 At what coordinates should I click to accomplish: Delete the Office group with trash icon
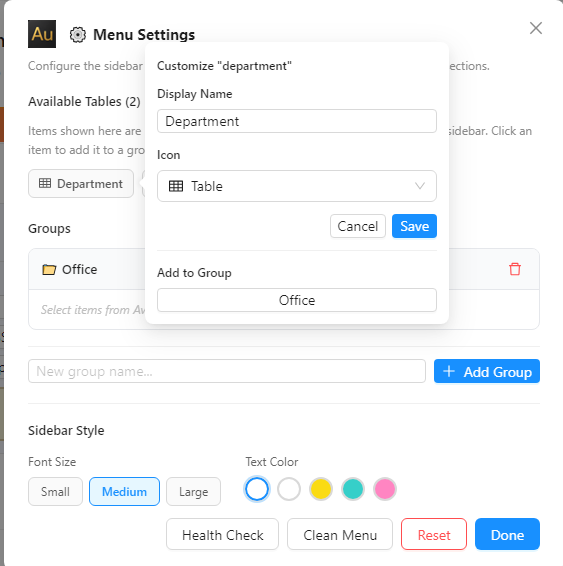tap(515, 269)
